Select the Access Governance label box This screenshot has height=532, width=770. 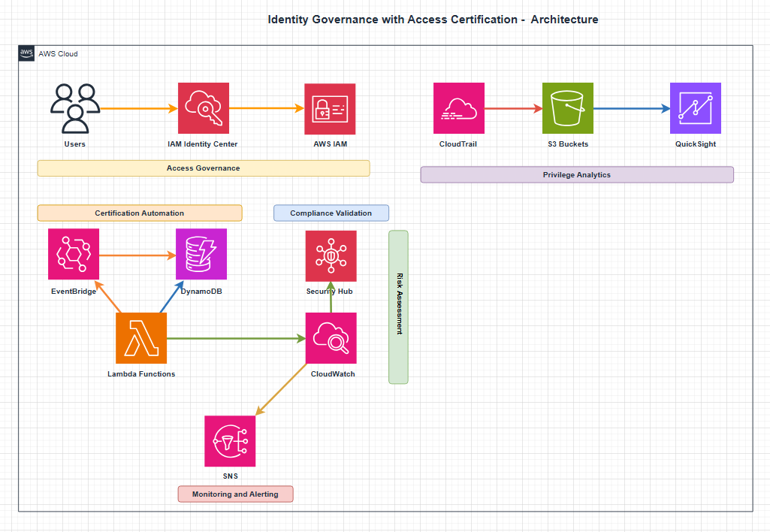coord(204,168)
